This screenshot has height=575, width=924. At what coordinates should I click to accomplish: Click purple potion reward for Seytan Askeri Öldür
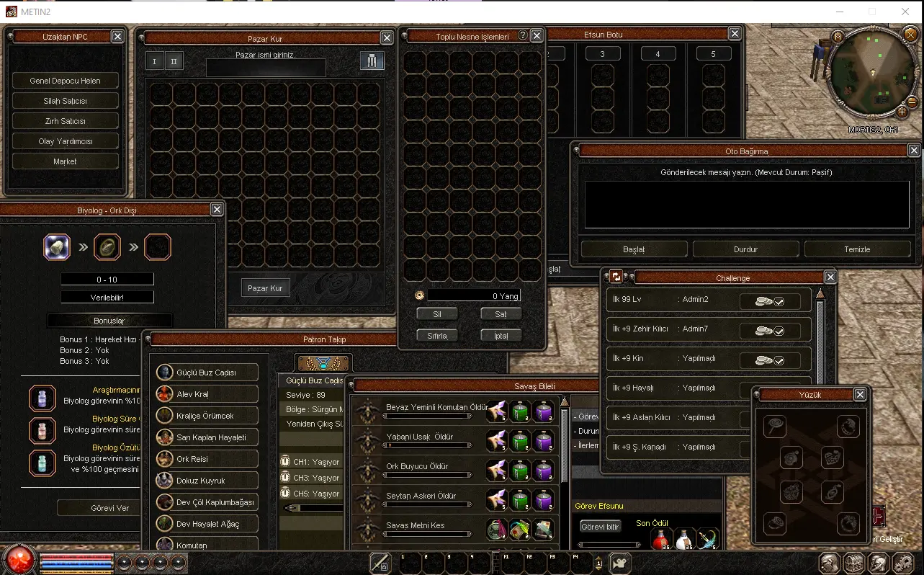[544, 499]
